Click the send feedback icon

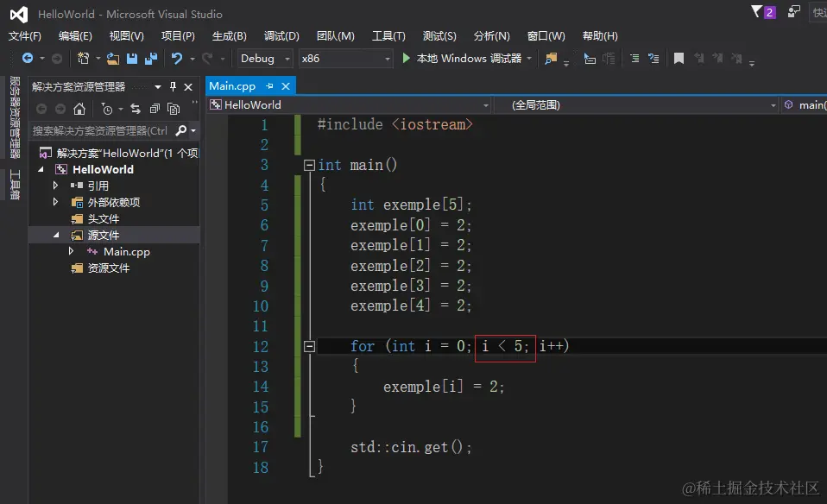point(794,11)
